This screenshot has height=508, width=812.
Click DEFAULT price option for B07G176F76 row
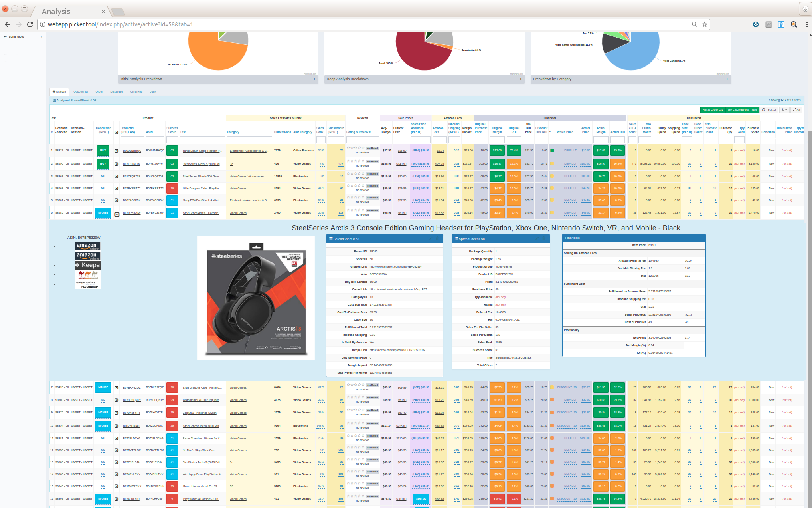(x=570, y=164)
